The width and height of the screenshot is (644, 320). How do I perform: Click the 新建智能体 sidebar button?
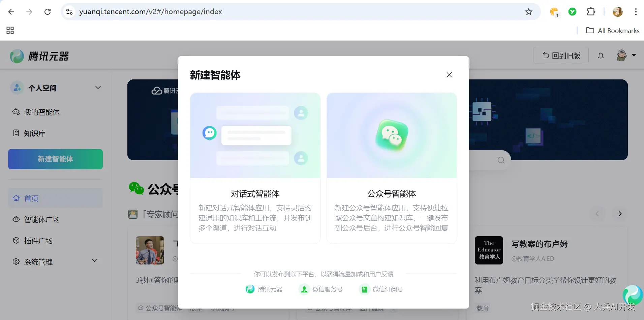[56, 159]
